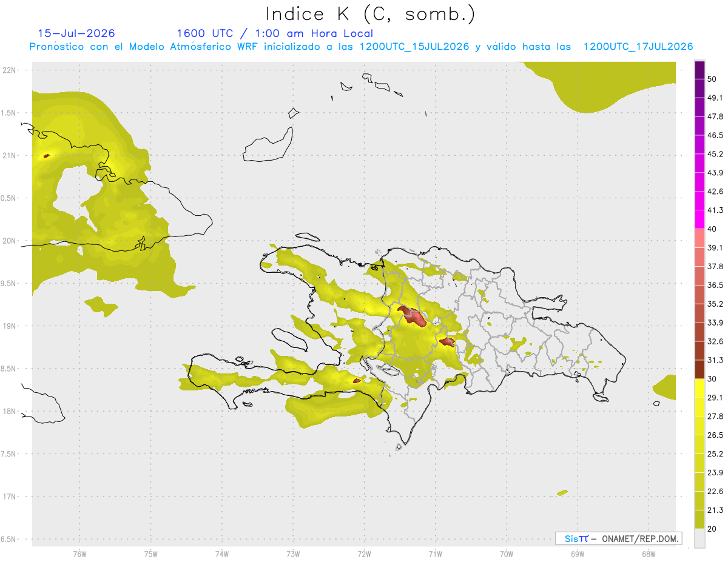Viewport: 728px width, 562px height.
Task: Click the map title "Indice K (C, somb.)"
Action: coord(371,14)
